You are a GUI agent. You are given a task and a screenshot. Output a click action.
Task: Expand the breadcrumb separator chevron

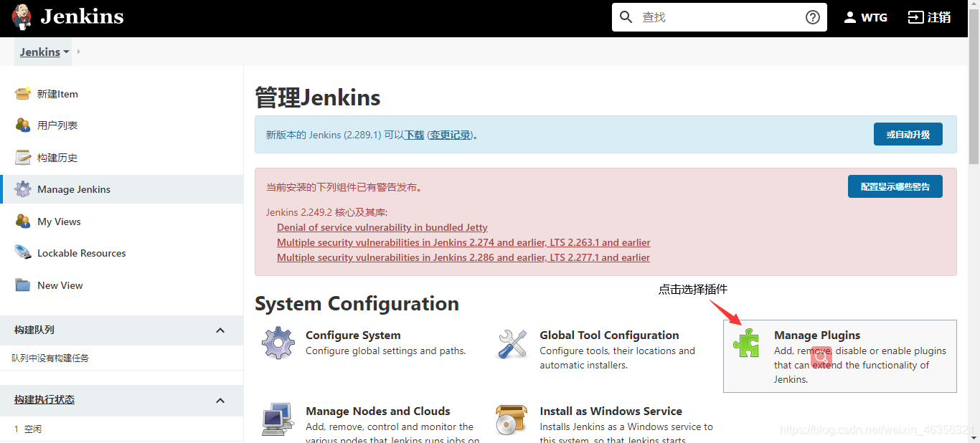coord(79,52)
